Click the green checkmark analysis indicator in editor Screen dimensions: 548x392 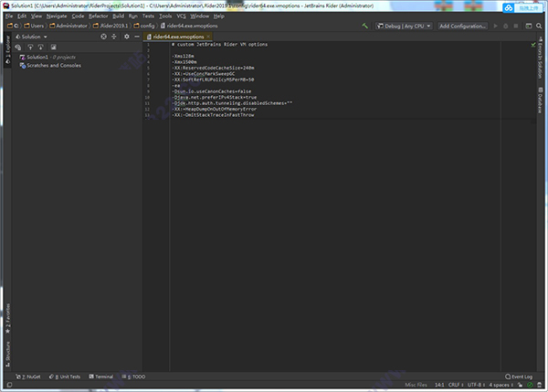click(533, 45)
